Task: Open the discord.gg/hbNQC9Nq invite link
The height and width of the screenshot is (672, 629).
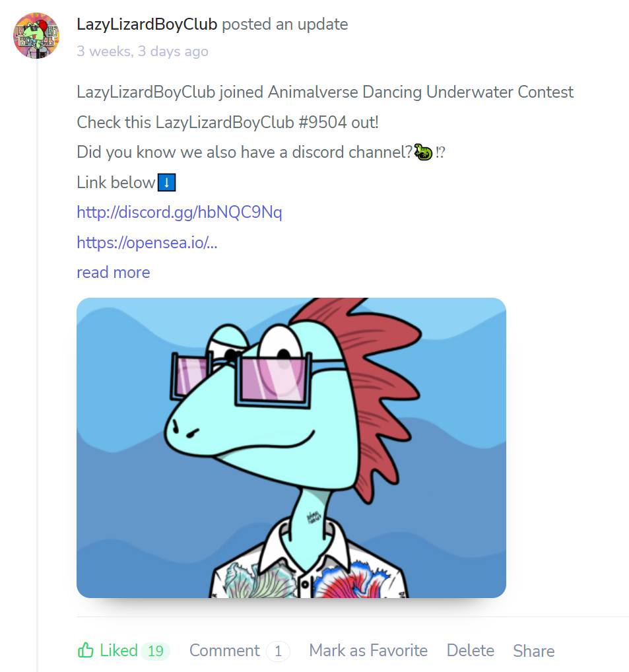Action: [x=179, y=213]
